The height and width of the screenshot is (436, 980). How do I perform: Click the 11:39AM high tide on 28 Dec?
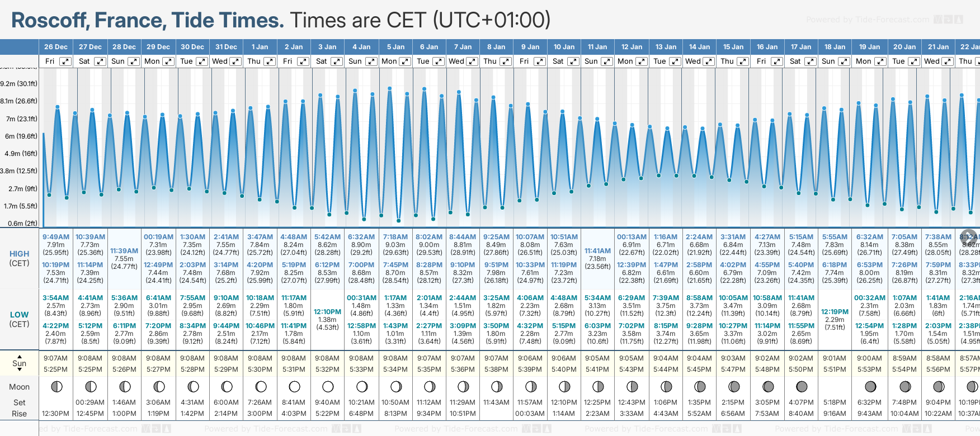pyautogui.click(x=124, y=251)
